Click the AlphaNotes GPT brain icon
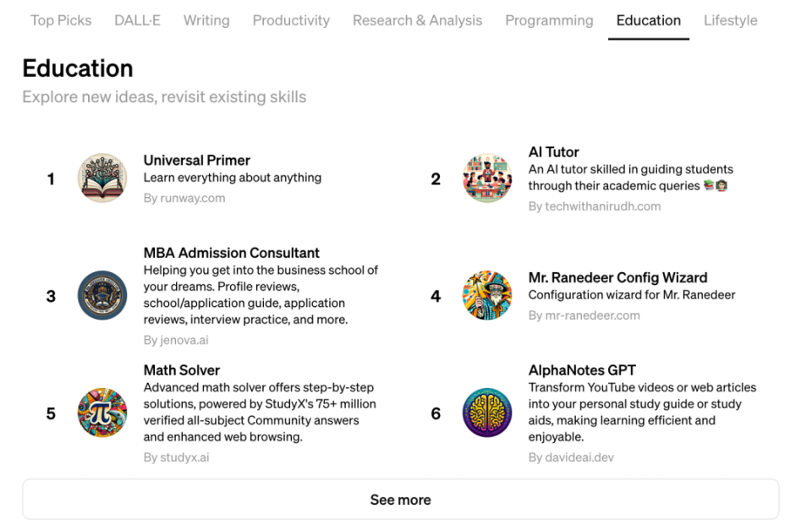This screenshot has height=531, width=812. (x=487, y=413)
